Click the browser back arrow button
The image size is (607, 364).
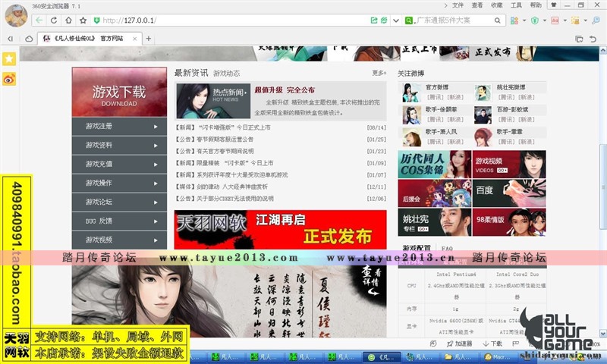(x=39, y=20)
